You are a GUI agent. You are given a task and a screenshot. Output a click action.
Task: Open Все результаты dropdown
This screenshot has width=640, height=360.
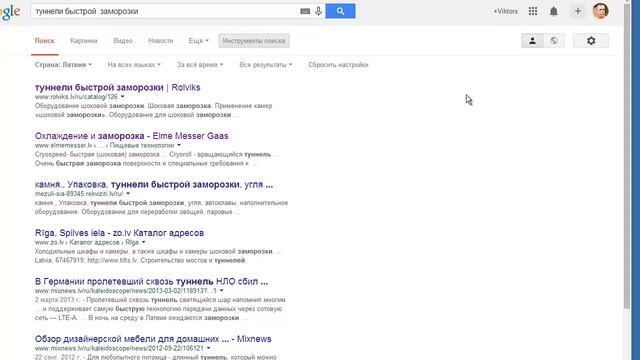tap(266, 64)
